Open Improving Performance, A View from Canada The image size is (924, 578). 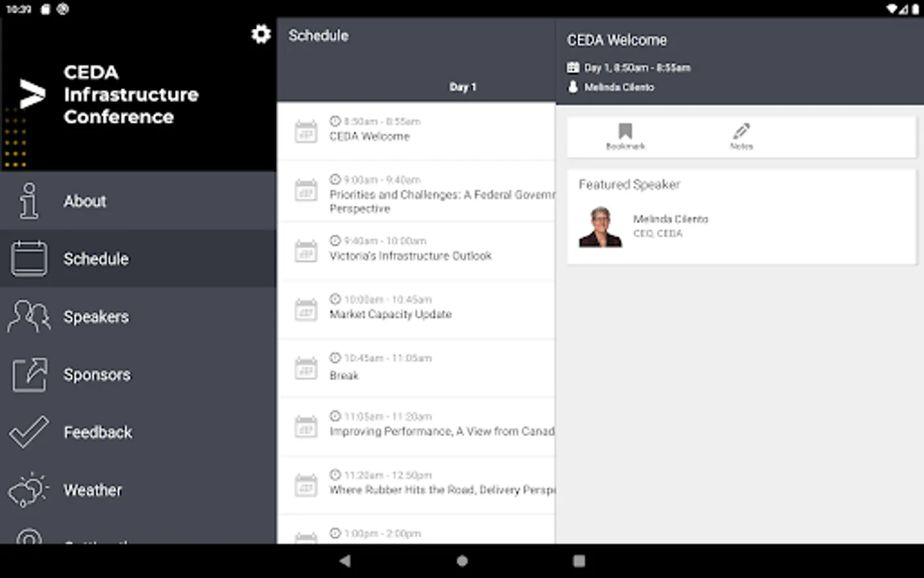pyautogui.click(x=416, y=426)
